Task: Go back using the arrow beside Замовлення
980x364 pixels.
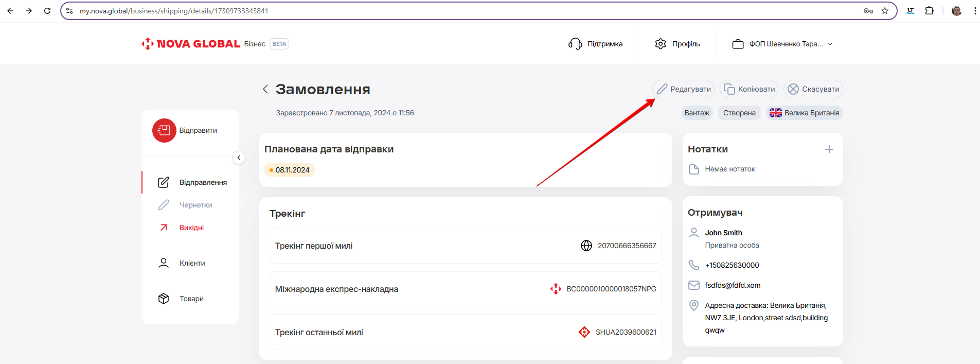Action: tap(265, 89)
